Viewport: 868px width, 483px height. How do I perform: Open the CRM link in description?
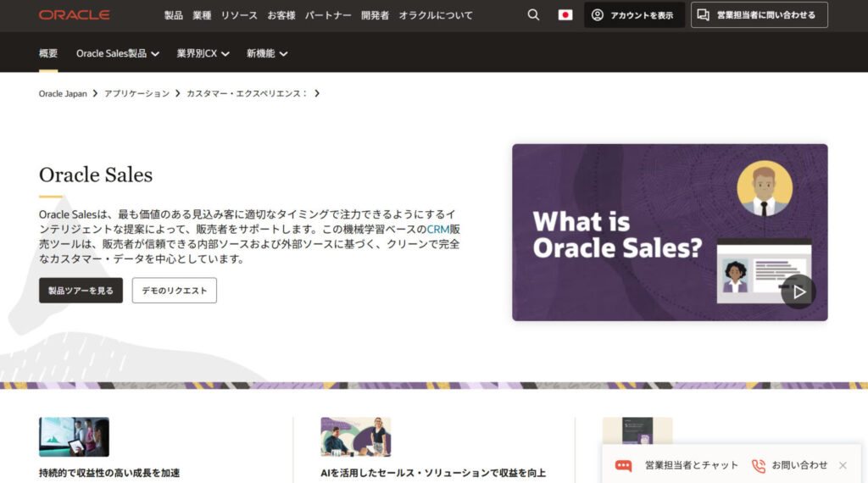tap(437, 229)
